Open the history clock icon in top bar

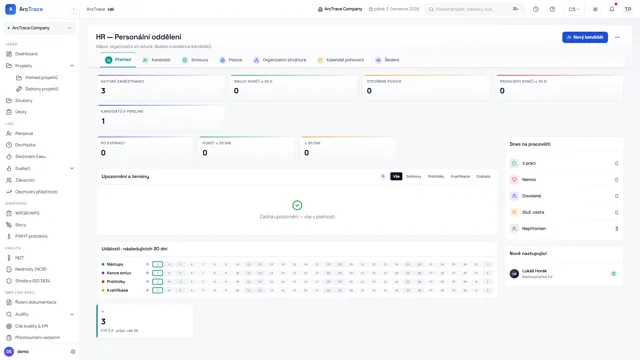(536, 9)
